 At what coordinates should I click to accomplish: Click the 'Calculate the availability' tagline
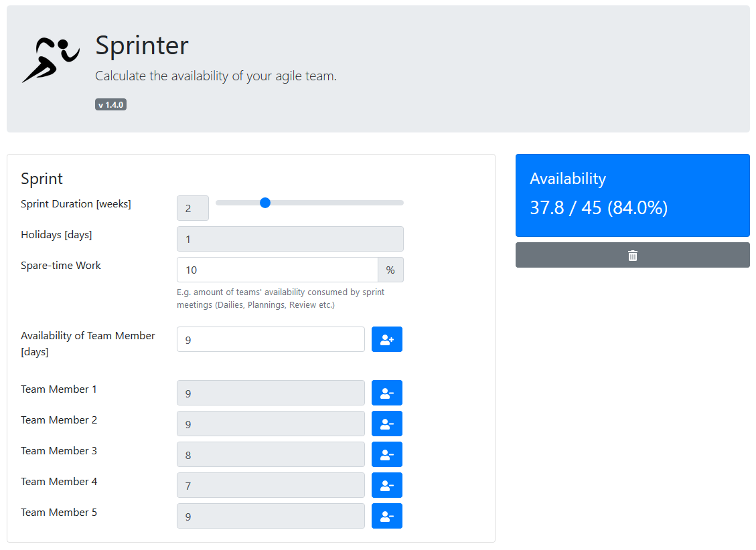(216, 76)
